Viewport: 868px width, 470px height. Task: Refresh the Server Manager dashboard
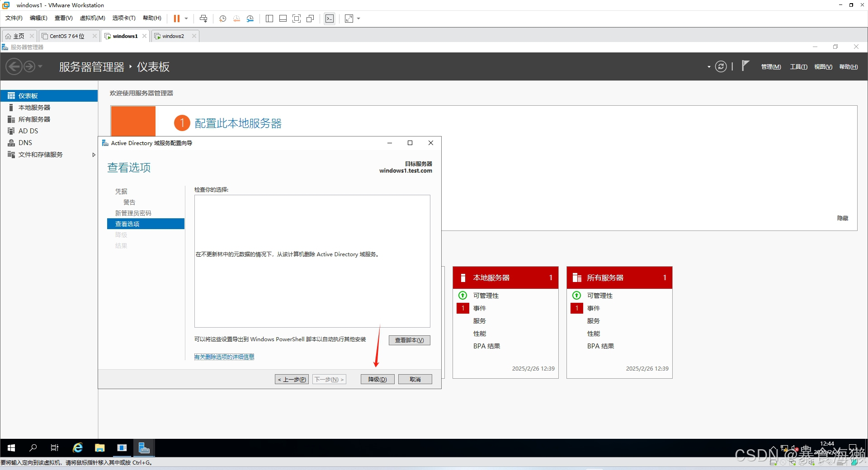721,67
